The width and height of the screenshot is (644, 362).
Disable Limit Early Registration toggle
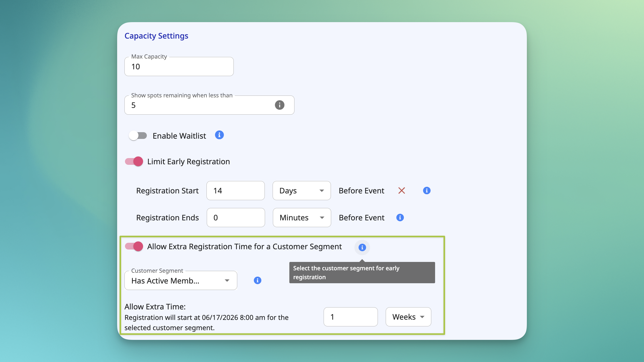point(134,161)
